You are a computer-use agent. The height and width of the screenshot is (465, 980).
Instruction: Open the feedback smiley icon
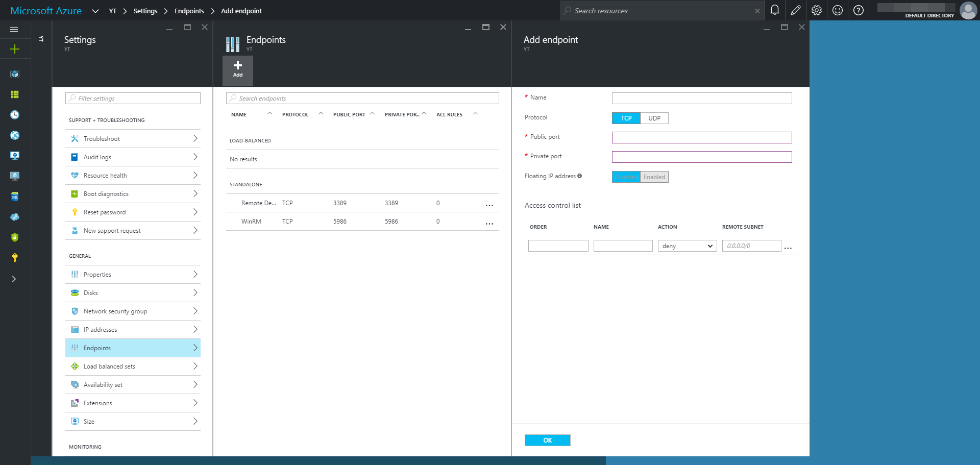point(837,10)
